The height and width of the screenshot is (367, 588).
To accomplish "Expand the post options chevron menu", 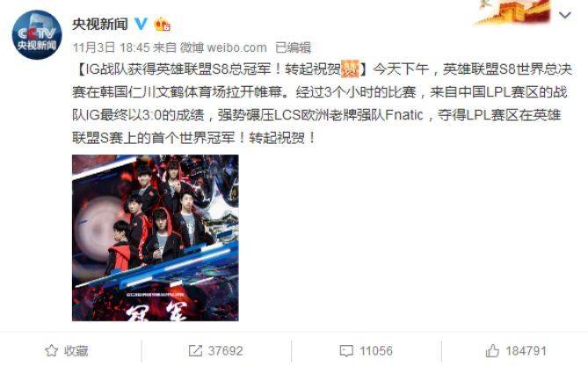I will pos(565,15).
